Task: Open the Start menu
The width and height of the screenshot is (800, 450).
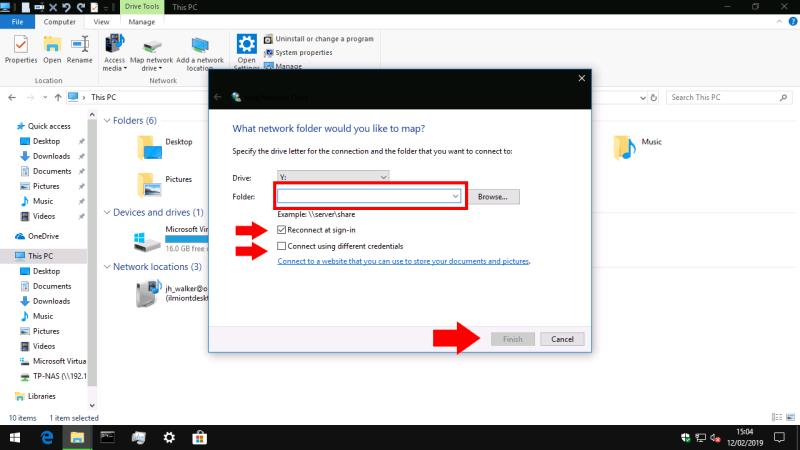Action: point(15,438)
